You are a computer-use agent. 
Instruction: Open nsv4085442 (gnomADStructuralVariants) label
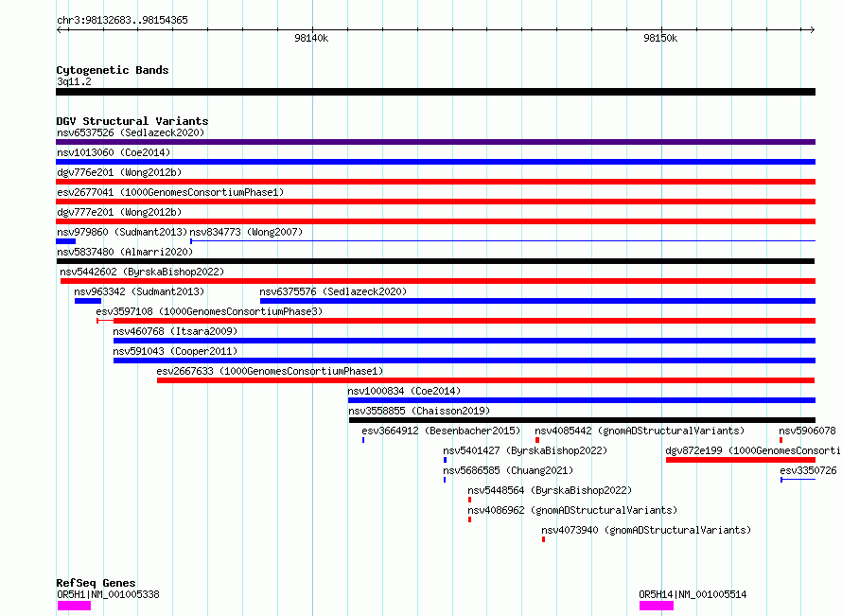click(640, 431)
